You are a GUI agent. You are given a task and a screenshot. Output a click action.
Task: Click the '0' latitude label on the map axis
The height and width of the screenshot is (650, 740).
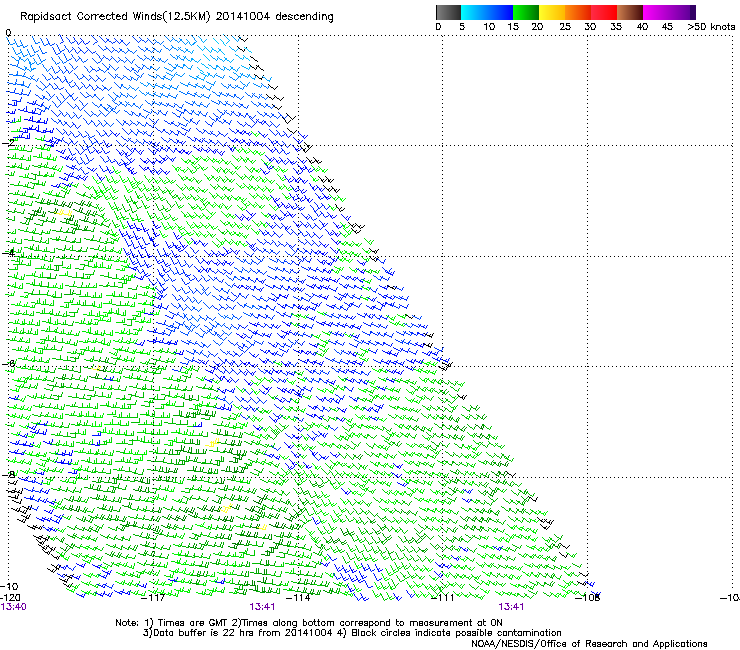[x=8, y=33]
